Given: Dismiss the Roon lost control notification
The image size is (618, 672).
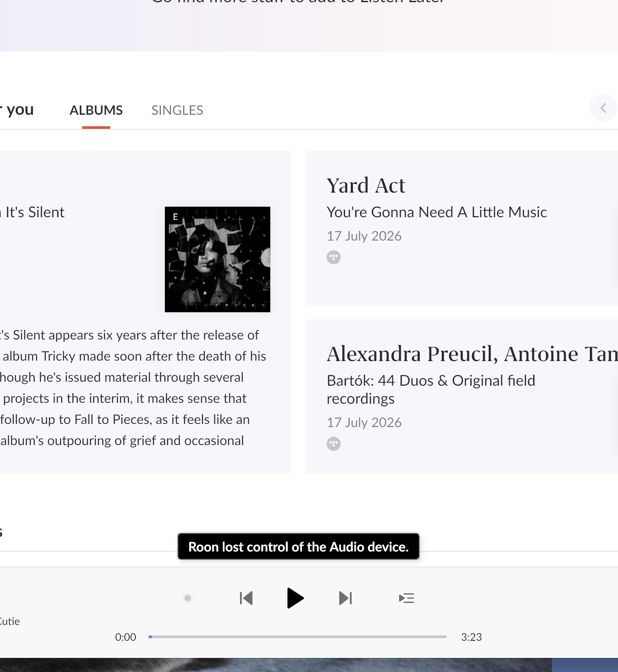Looking at the screenshot, I should tap(298, 547).
